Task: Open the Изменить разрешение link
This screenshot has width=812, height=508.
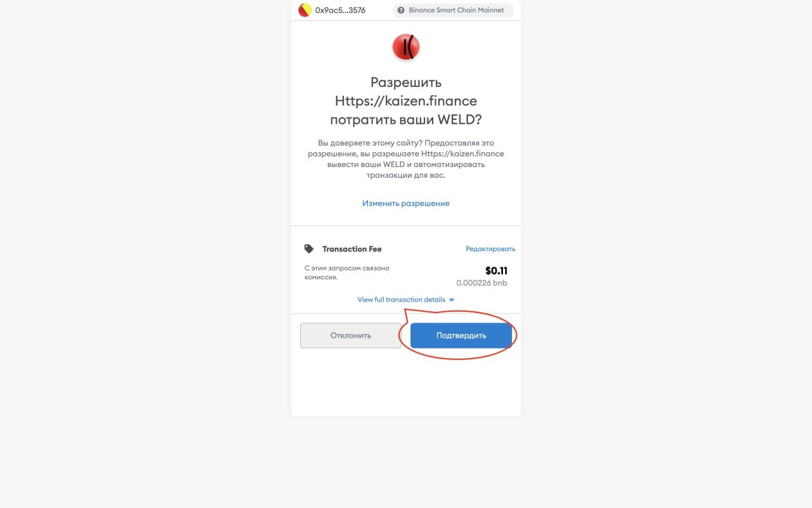Action: pyautogui.click(x=406, y=203)
